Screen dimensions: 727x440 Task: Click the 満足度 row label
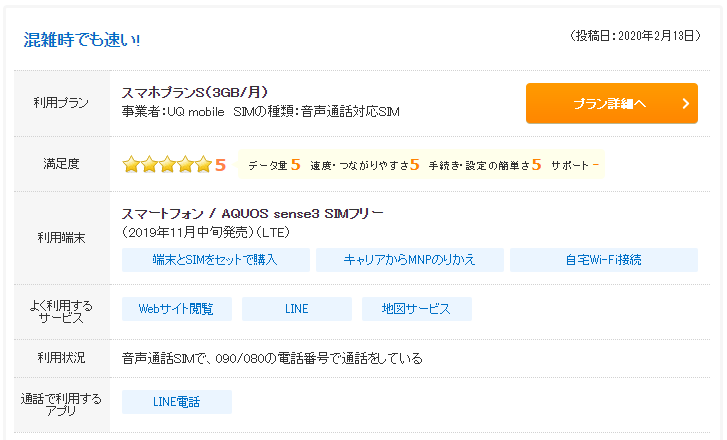[61, 164]
